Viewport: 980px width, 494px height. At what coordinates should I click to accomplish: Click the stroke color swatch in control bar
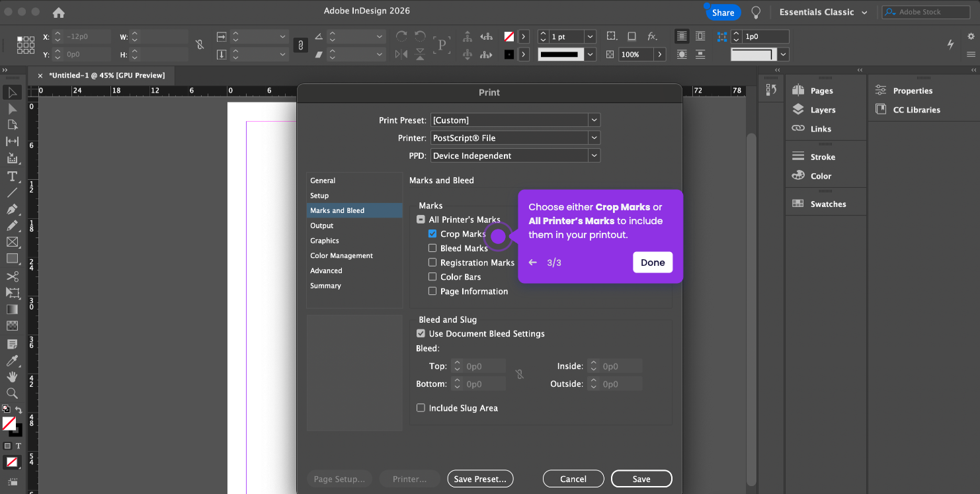pos(509,55)
